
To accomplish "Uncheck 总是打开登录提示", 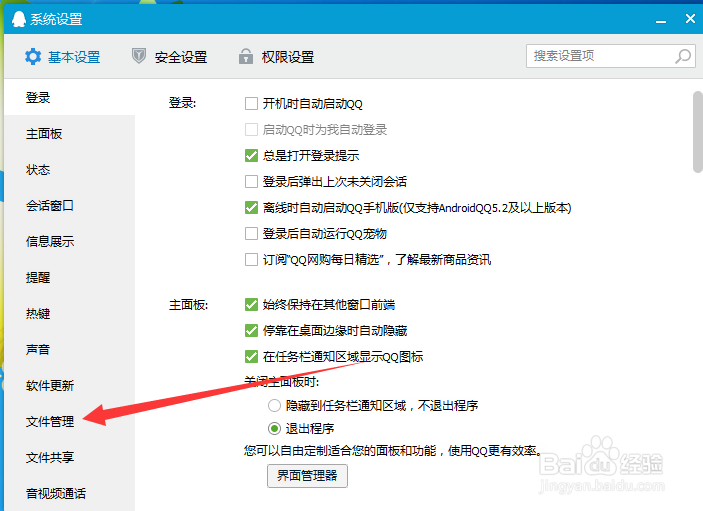I will click(251, 156).
